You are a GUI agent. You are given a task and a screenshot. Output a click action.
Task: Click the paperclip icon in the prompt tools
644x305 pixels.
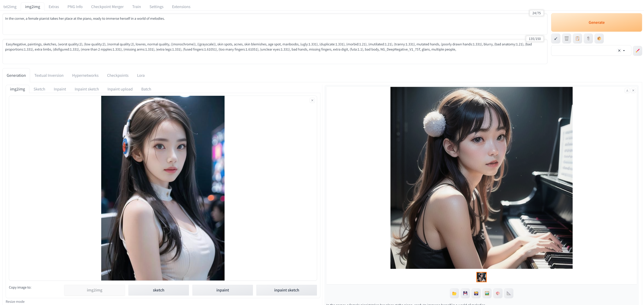pyautogui.click(x=588, y=39)
